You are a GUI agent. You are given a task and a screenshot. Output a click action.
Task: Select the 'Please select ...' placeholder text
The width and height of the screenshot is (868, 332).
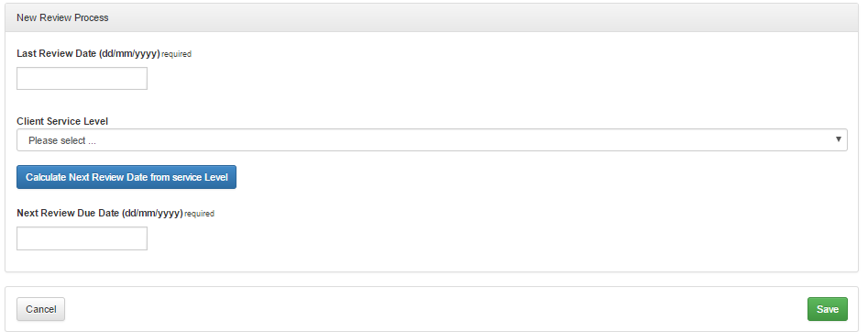point(62,141)
